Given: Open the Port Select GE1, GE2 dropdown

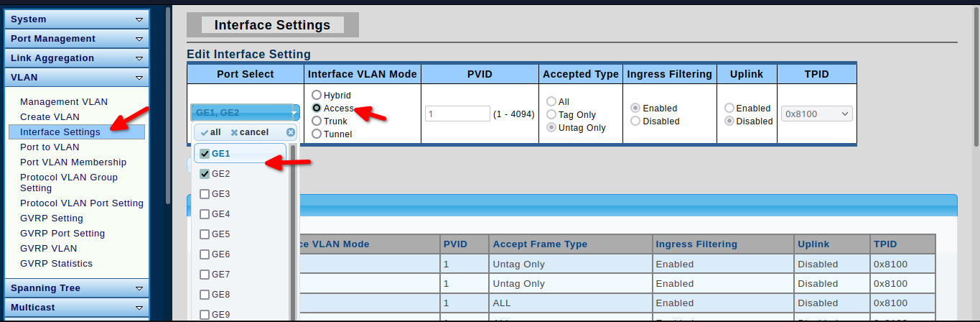Looking at the screenshot, I should tap(245, 113).
